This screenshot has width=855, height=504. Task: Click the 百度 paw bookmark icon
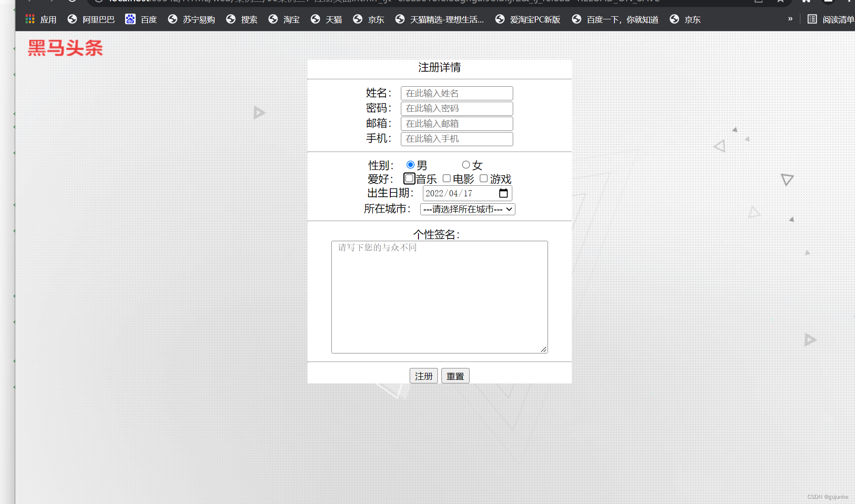tap(130, 19)
